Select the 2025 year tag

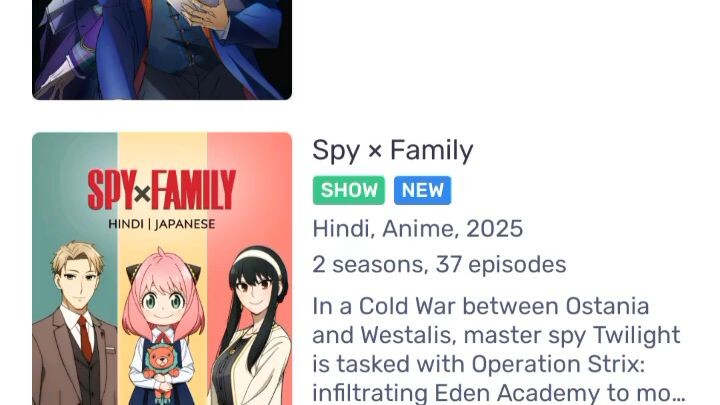pyautogui.click(x=495, y=229)
